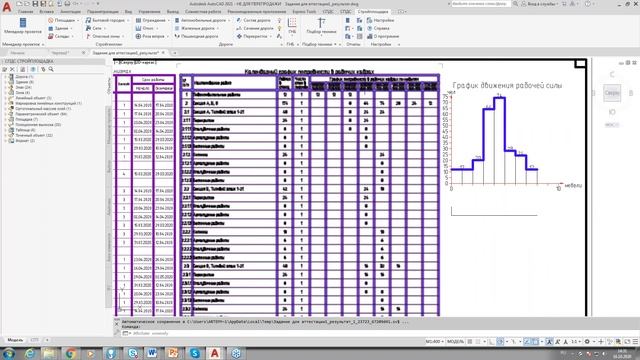Toggle the МОДЕЛЬ space status bar button
640x360 pixels.
[455, 342]
